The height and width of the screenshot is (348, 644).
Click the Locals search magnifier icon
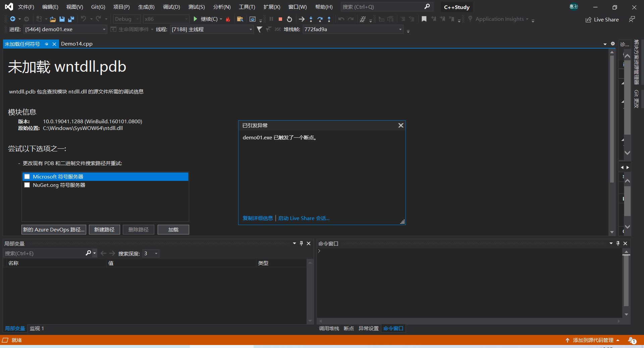[88, 253]
